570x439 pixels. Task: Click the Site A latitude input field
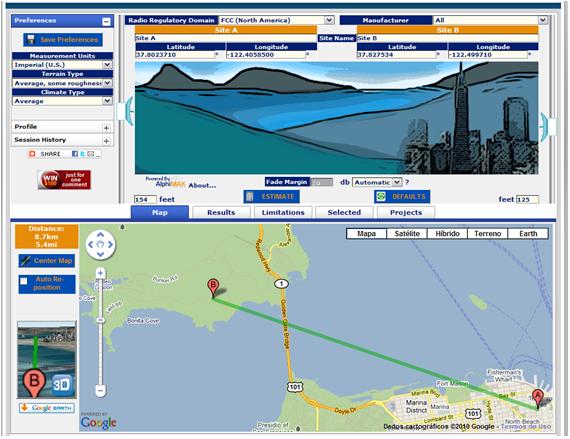click(175, 55)
